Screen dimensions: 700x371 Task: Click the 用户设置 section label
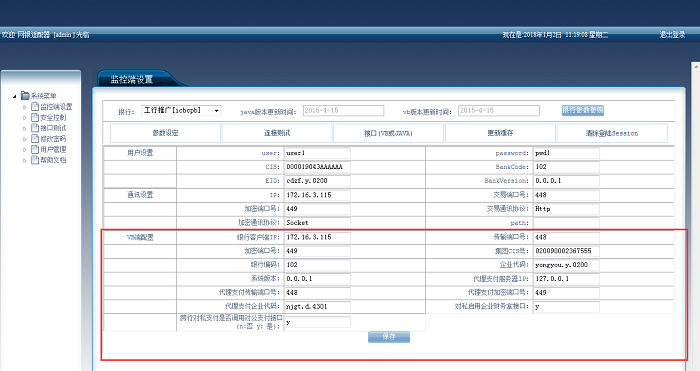[x=140, y=153]
